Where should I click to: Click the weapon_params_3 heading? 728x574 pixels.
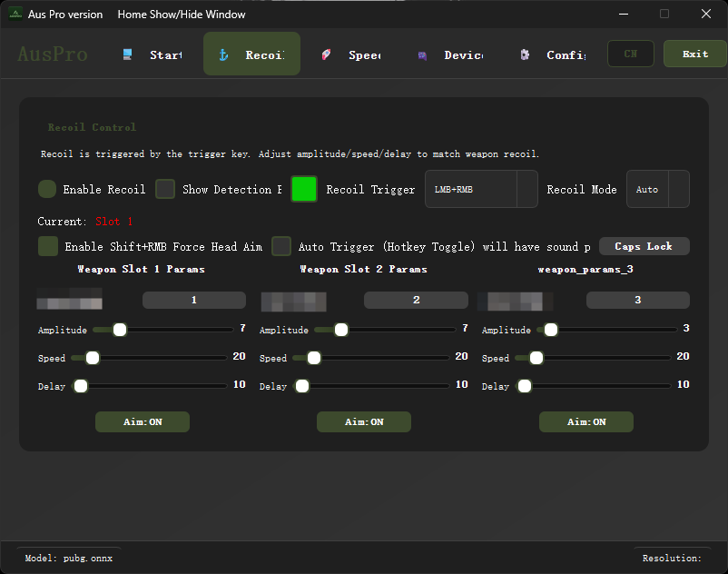point(585,270)
